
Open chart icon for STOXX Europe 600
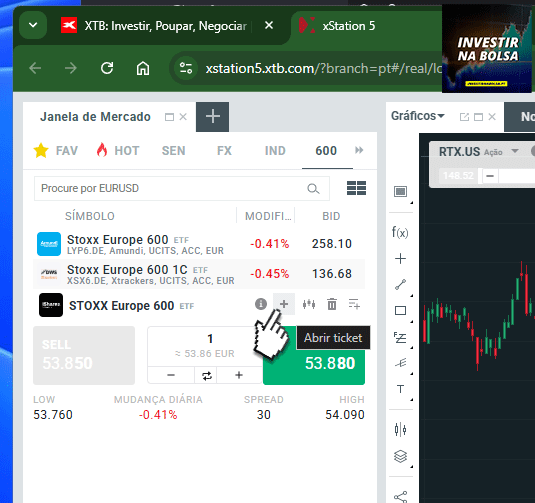(309, 304)
